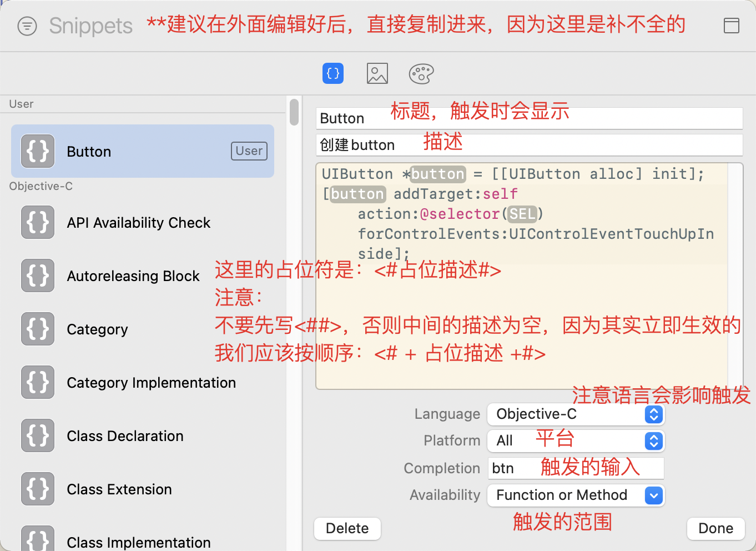This screenshot has height=551, width=756.
Task: Click the Category Implementation snippet icon
Action: [x=38, y=382]
